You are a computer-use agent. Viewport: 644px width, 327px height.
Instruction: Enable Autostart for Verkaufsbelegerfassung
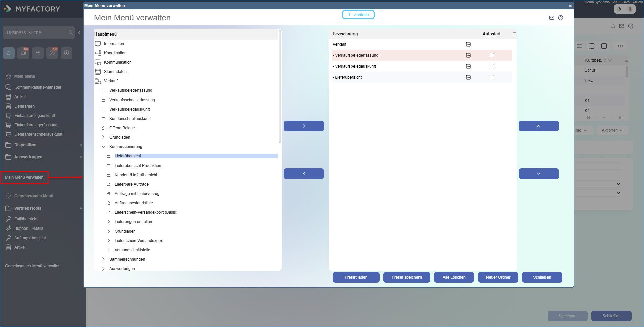click(x=492, y=55)
